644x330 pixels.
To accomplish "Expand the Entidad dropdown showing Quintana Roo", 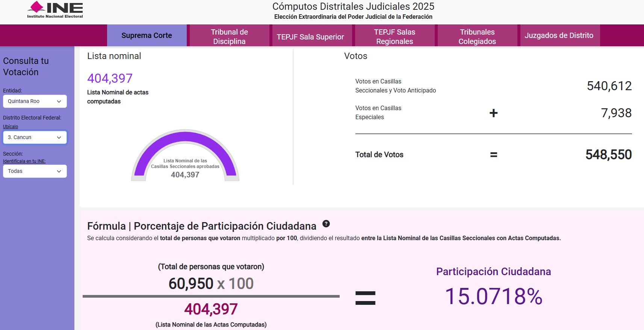I will tap(35, 101).
